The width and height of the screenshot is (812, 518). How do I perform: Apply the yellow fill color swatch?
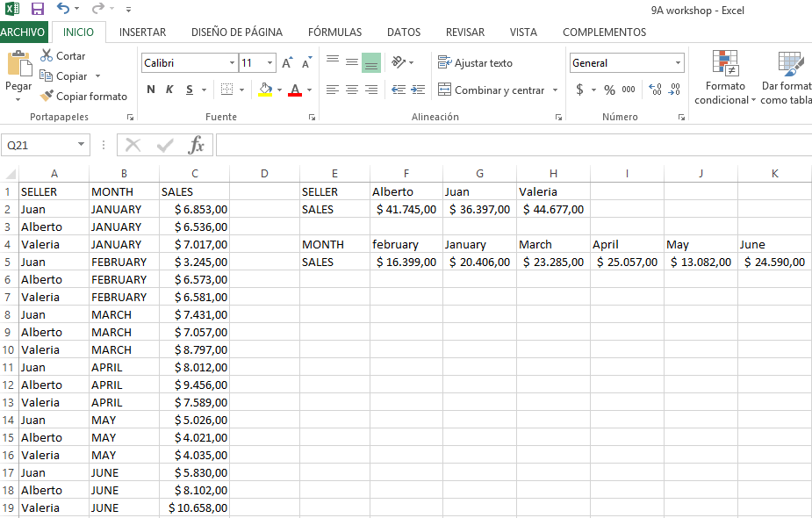(x=265, y=90)
